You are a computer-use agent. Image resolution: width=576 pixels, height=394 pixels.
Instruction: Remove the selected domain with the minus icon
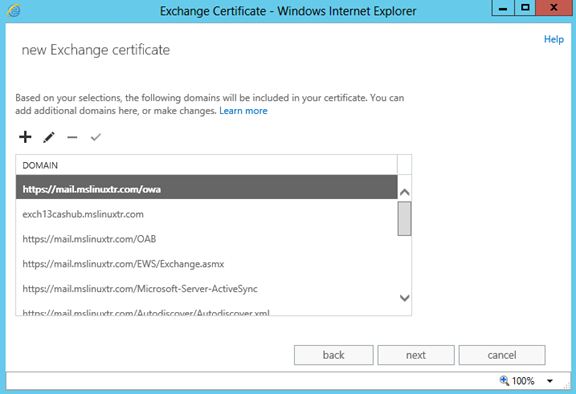[72, 138]
